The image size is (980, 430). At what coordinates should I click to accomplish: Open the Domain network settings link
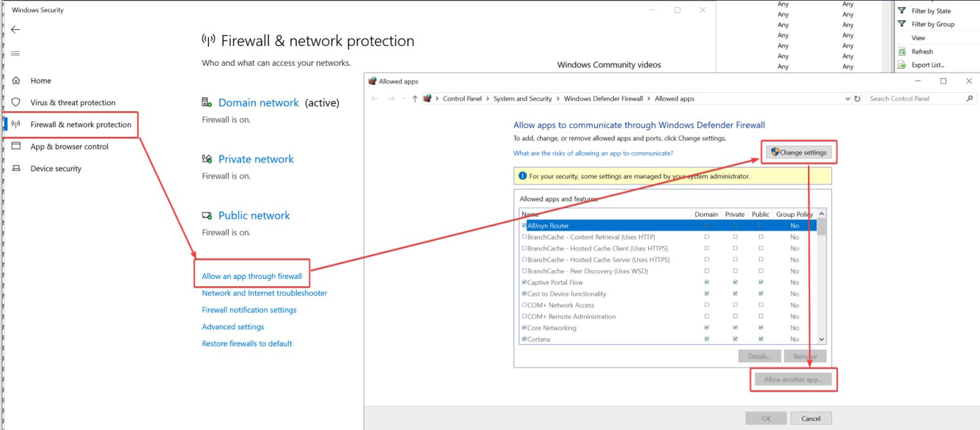click(259, 103)
